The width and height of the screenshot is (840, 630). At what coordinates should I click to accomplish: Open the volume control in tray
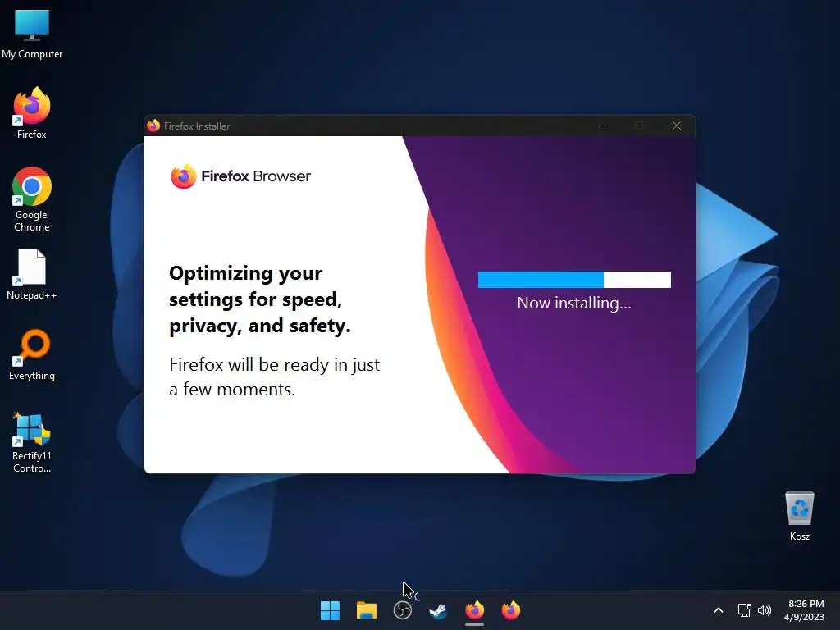point(765,610)
